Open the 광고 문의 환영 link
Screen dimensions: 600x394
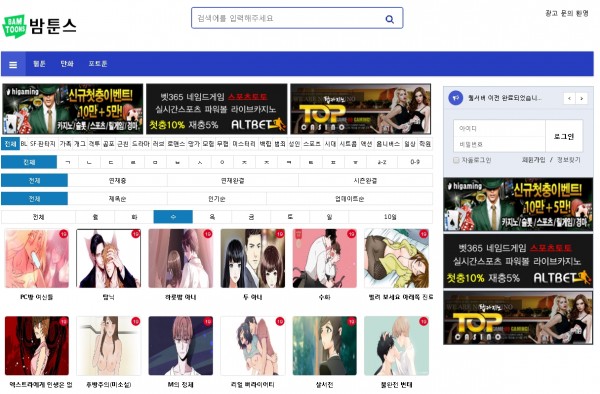tap(567, 13)
